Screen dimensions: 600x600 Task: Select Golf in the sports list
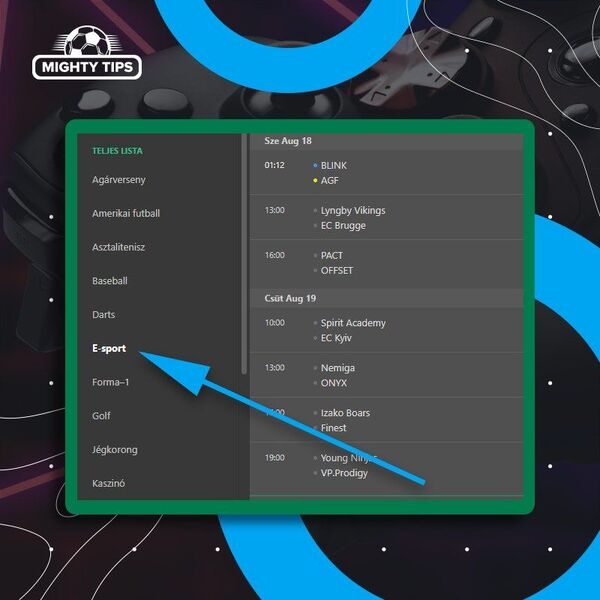point(101,416)
